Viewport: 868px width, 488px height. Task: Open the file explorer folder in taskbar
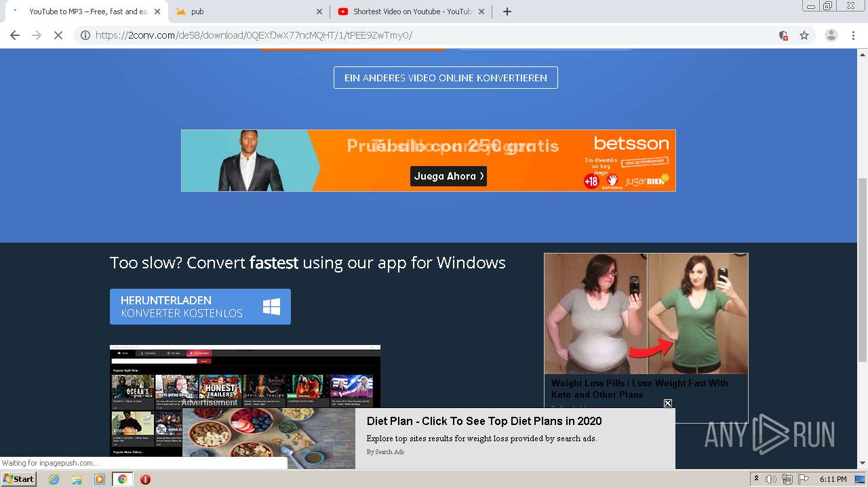click(77, 479)
